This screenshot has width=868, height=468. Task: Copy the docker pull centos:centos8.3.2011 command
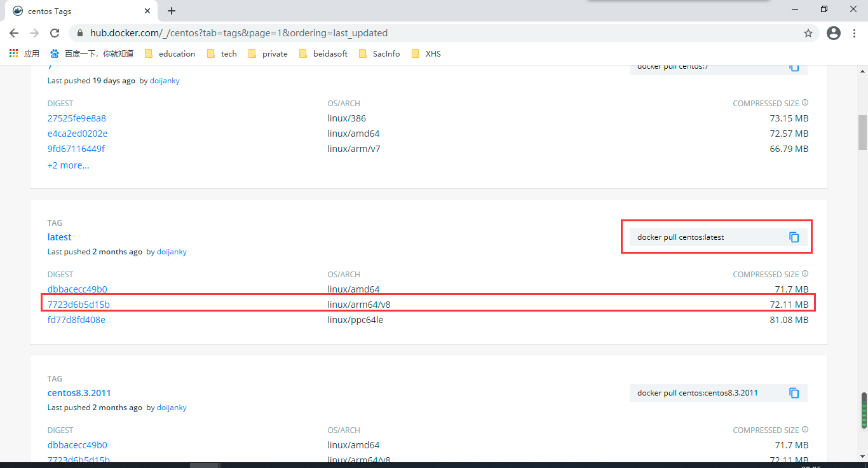point(794,393)
